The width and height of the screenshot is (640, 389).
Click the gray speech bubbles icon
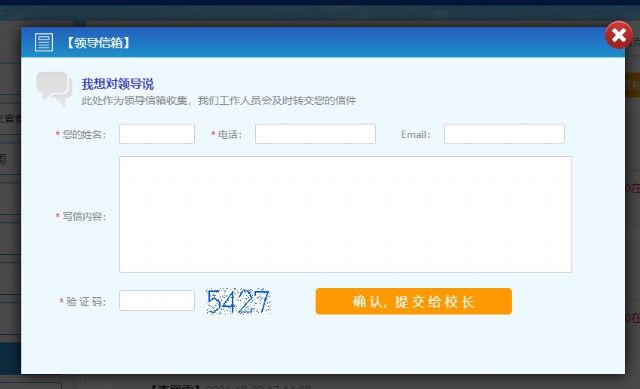coord(54,89)
